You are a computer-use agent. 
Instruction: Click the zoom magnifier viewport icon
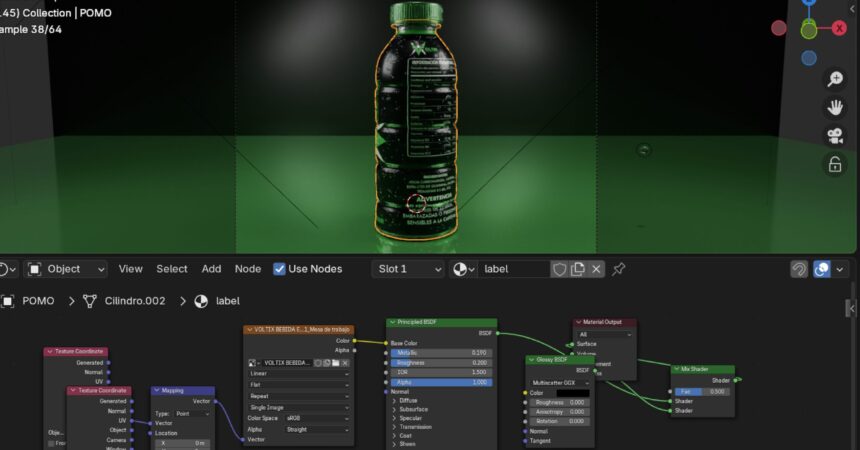click(x=835, y=79)
